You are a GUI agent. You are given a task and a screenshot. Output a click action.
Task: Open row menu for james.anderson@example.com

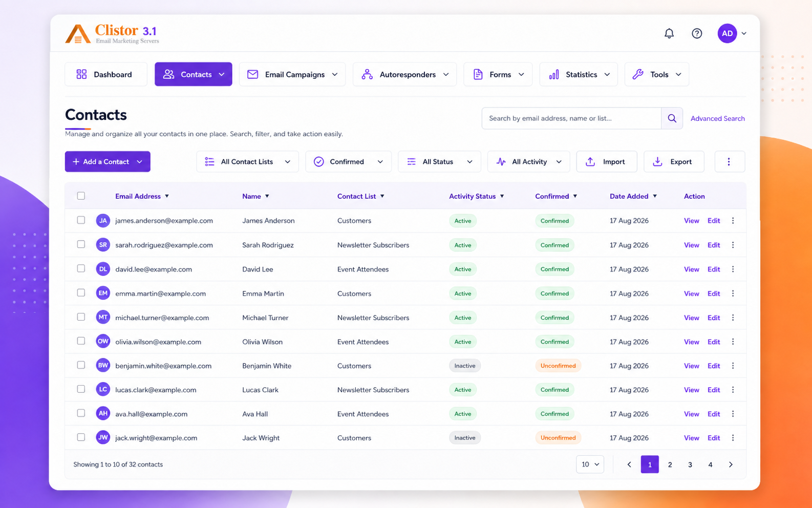point(733,221)
